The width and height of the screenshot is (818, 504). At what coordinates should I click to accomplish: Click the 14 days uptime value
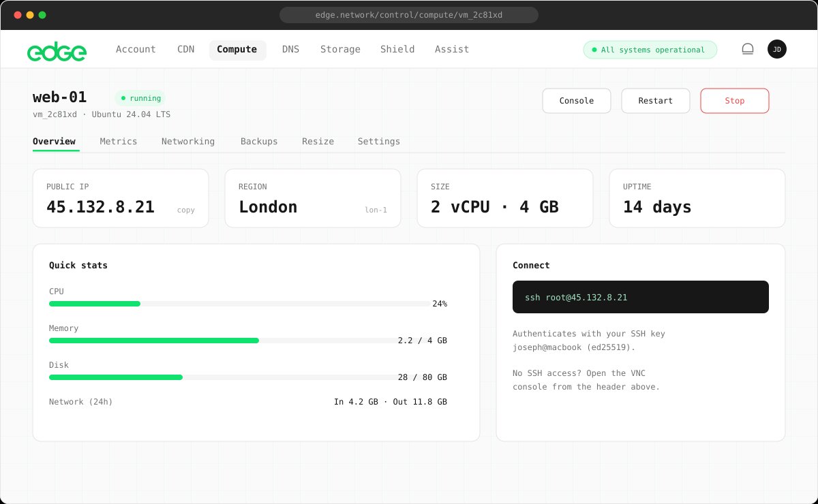click(x=657, y=206)
